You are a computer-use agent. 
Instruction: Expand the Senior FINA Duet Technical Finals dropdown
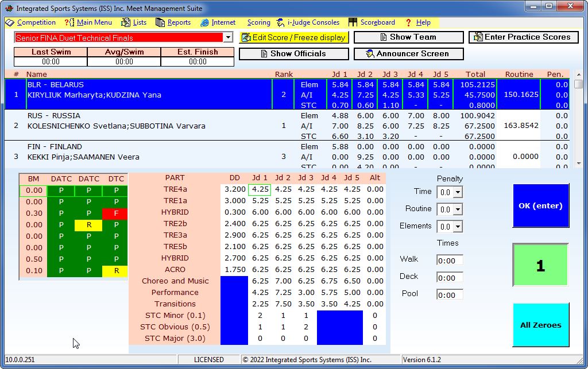pos(229,37)
